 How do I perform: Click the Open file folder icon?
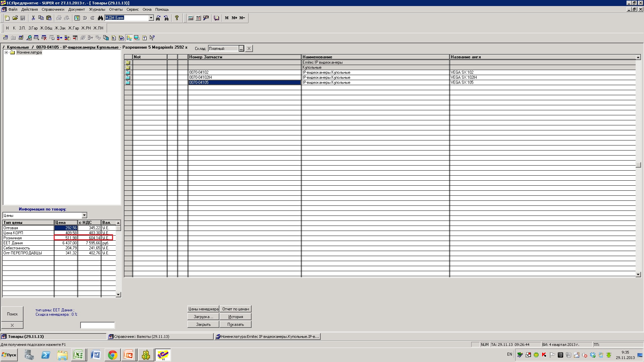click(x=15, y=18)
